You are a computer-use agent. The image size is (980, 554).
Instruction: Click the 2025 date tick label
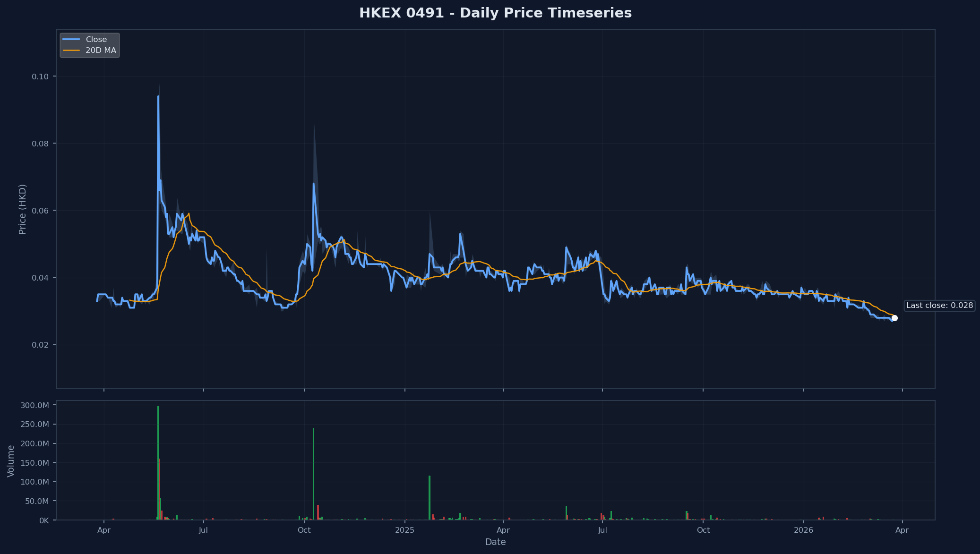404,530
